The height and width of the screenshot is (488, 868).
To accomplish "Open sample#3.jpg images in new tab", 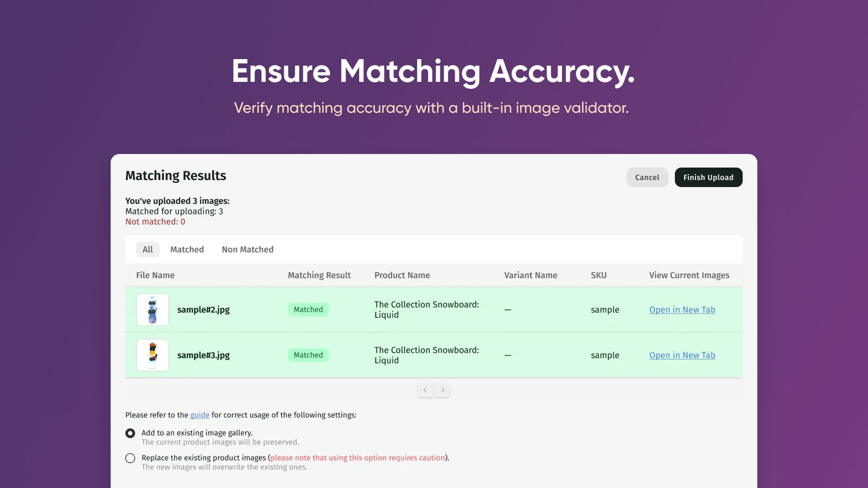I will 682,355.
